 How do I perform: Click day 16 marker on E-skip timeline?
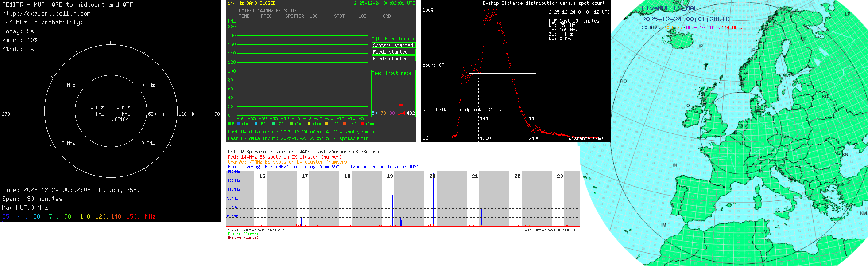point(262,176)
